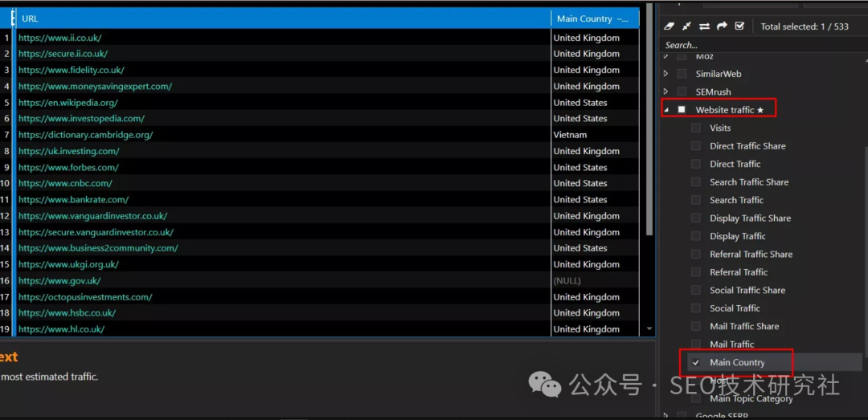Tick the SEMrush group checkbox
Image resolution: width=868 pixels, height=420 pixels.
[682, 92]
